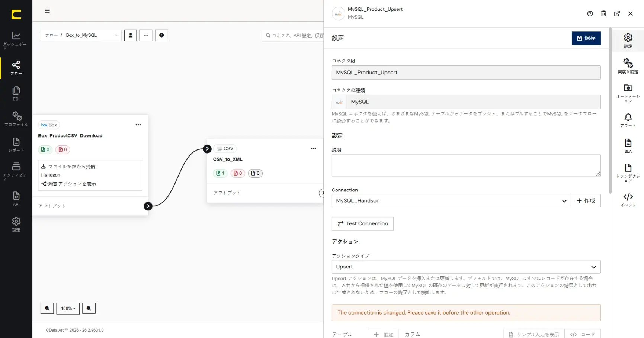The height and width of the screenshot is (338, 644).
Task: Click the Create connection button
Action: click(586, 201)
